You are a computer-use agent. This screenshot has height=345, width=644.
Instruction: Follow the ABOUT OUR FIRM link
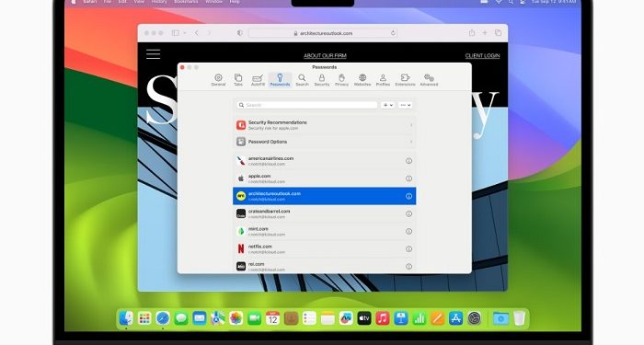(325, 55)
